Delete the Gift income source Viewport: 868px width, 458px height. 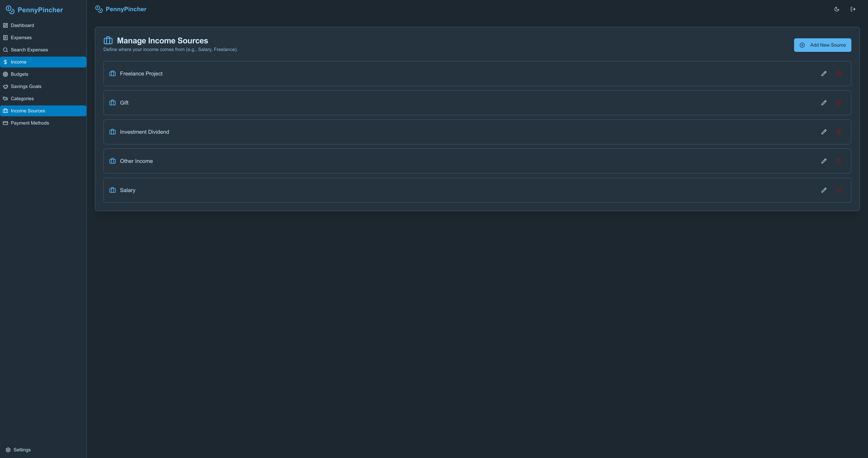[x=839, y=103]
